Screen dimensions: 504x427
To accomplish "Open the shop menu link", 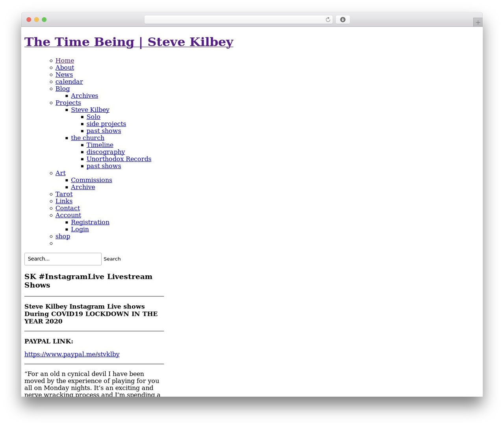I will (x=63, y=236).
